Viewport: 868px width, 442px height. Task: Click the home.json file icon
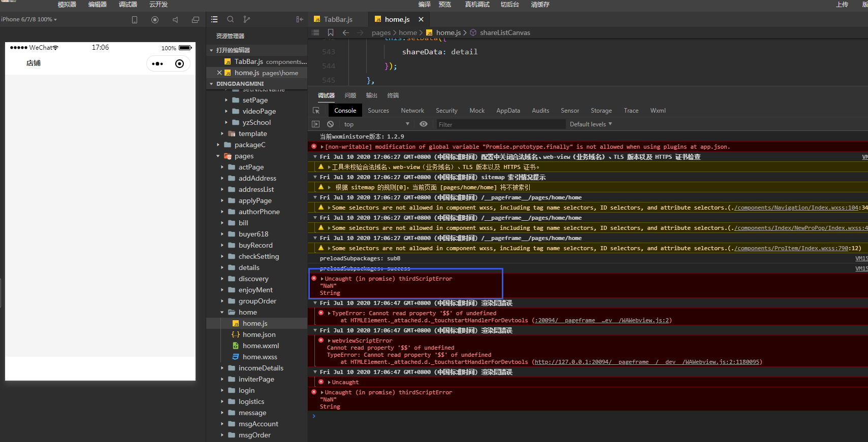[x=236, y=334]
